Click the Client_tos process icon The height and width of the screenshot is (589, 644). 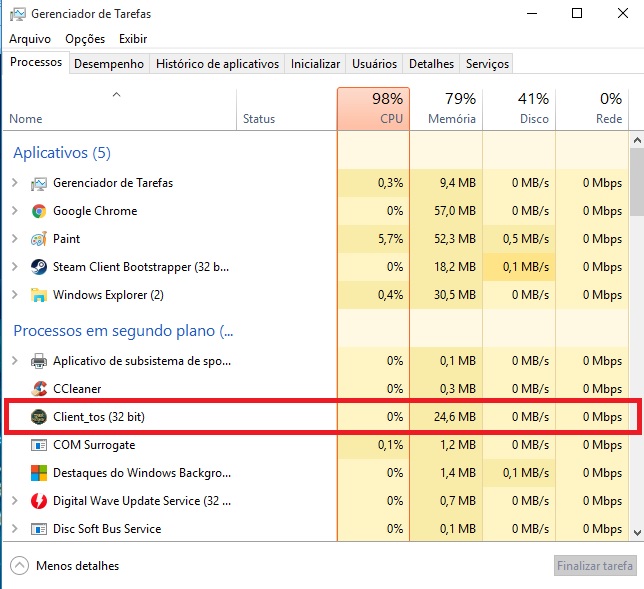(x=39, y=417)
